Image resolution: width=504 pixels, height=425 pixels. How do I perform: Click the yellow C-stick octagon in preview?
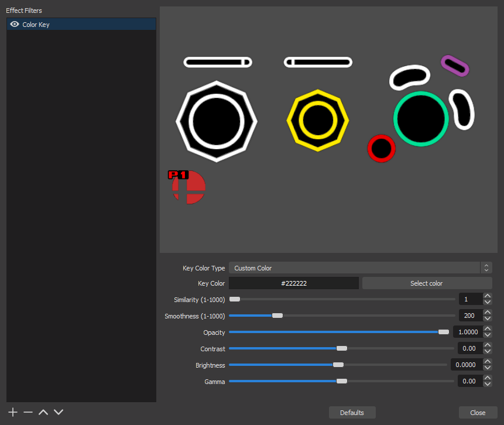318,120
